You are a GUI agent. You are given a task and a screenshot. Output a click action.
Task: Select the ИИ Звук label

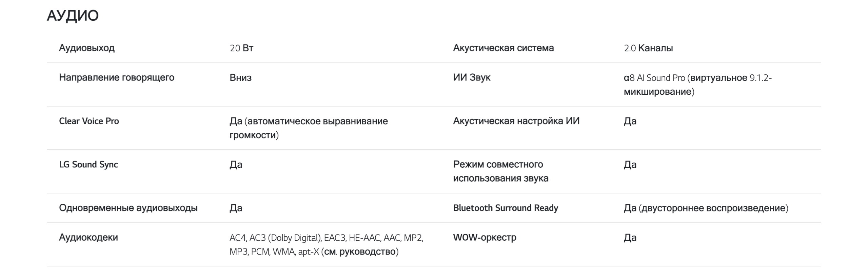(472, 78)
